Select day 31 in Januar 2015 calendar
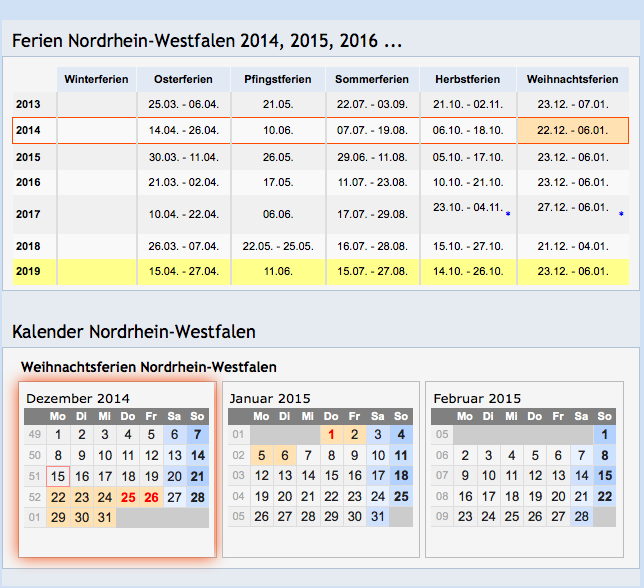Image resolution: width=644 pixels, height=588 pixels. 377,516
